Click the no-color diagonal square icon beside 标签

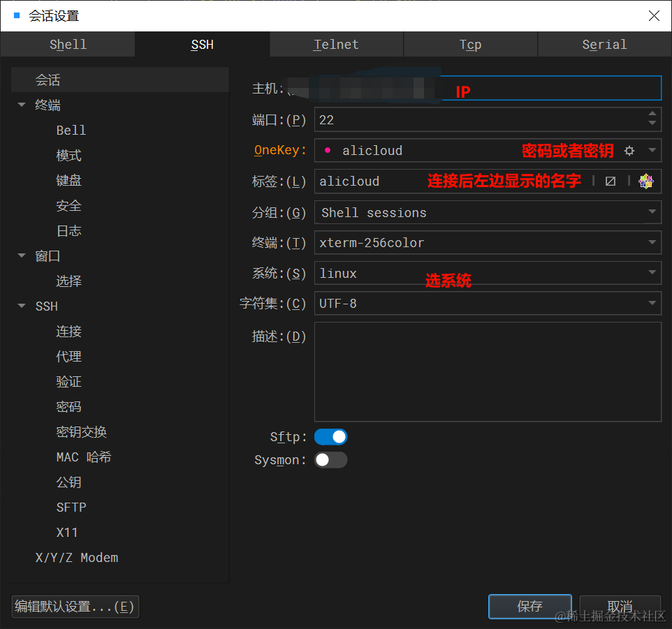(x=610, y=181)
